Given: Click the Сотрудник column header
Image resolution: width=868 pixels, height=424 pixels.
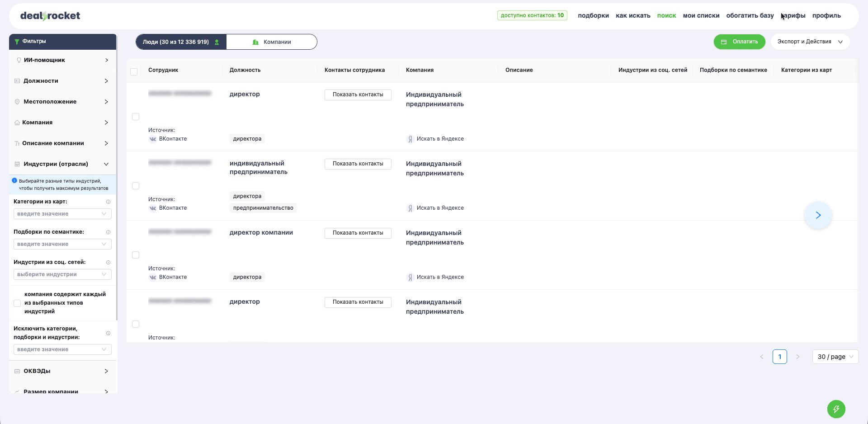Looking at the screenshot, I should pyautogui.click(x=163, y=70).
